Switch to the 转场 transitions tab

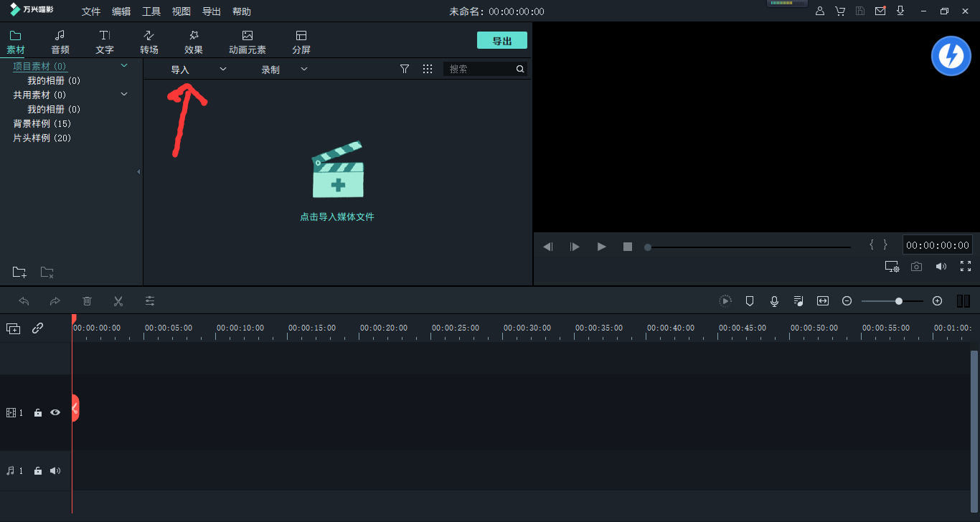[x=149, y=42]
